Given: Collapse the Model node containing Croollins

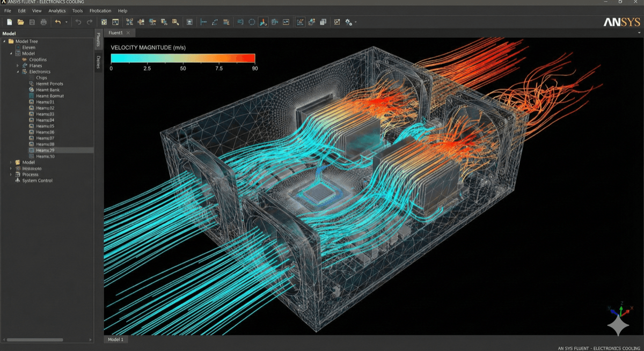Looking at the screenshot, I should click(x=11, y=54).
